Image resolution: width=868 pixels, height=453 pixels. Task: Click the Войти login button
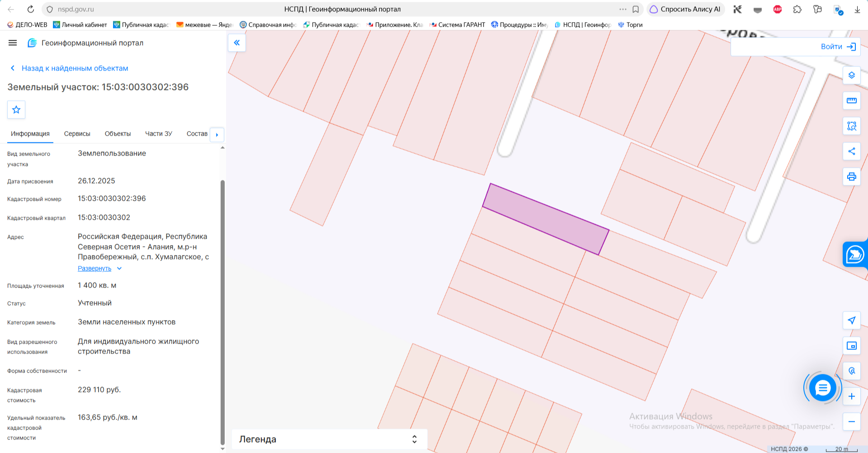pos(838,47)
